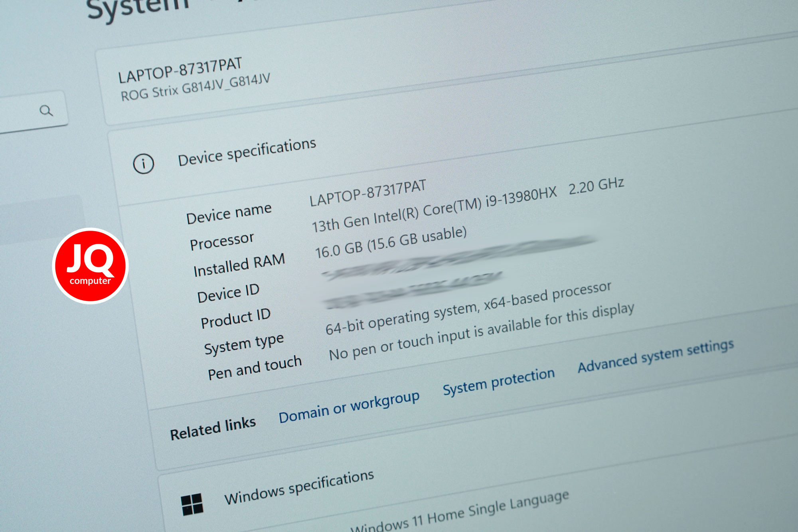Click the search magnifier icon
The image size is (798, 532).
(x=46, y=111)
